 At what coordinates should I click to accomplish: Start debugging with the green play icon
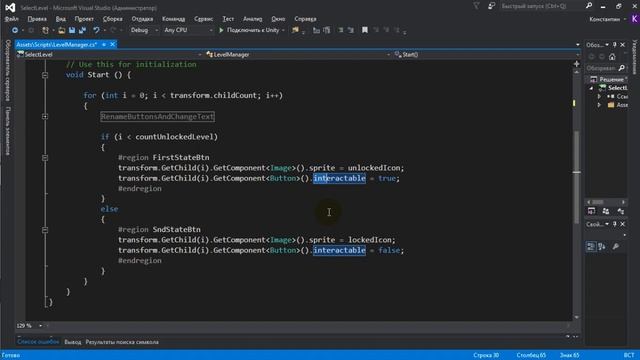221,30
